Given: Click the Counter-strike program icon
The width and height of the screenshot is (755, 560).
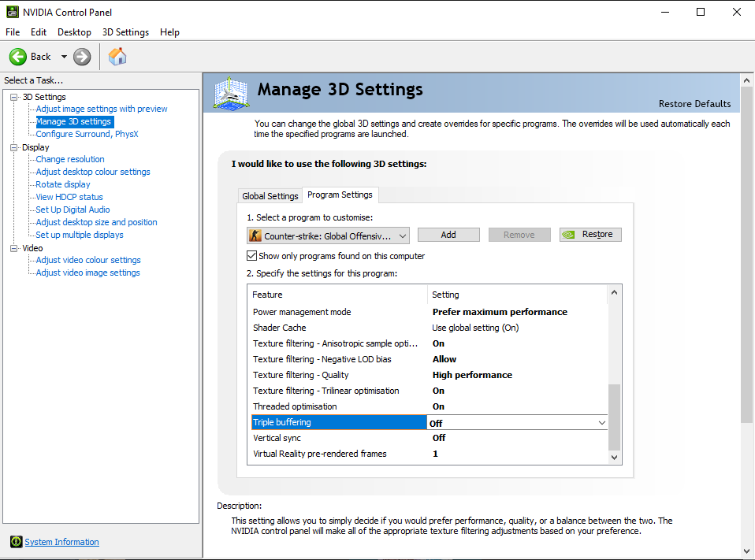Looking at the screenshot, I should coord(255,235).
